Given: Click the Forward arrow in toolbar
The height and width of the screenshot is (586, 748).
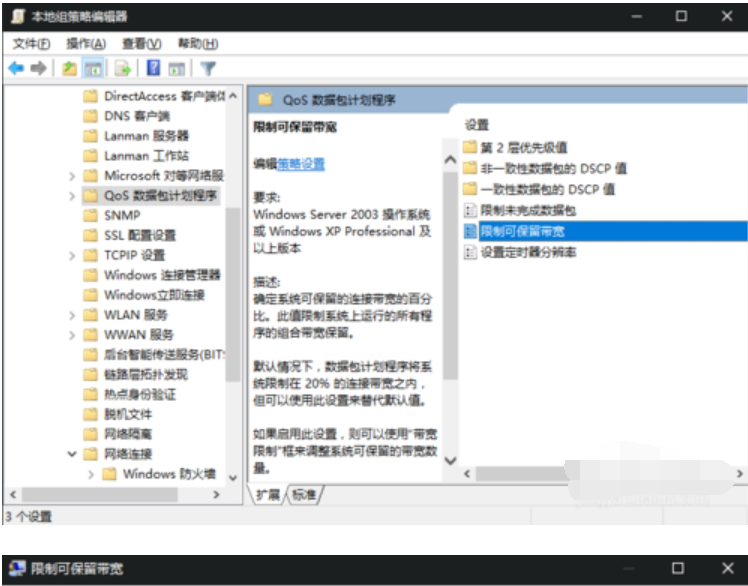Looking at the screenshot, I should pyautogui.click(x=38, y=69).
